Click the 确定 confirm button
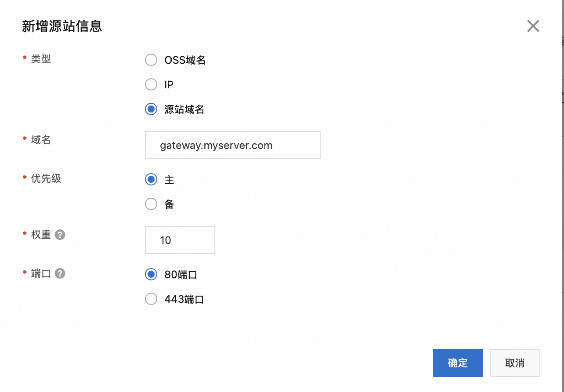The height and width of the screenshot is (392, 564). [458, 363]
